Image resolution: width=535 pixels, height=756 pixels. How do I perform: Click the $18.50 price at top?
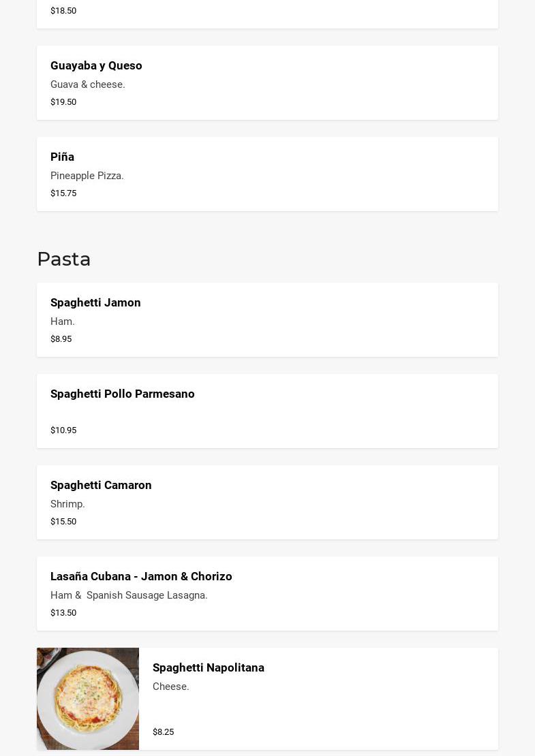tap(63, 11)
